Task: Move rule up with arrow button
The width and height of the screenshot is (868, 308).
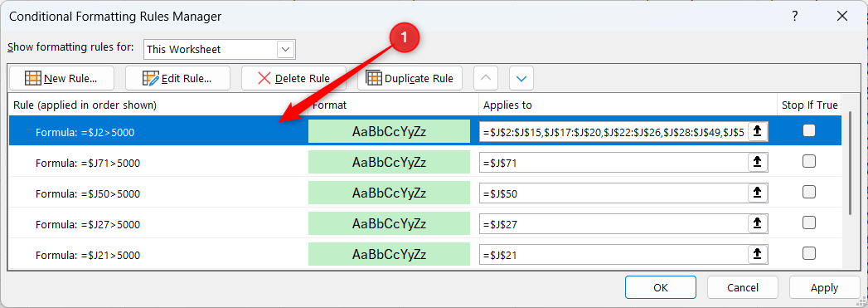Action: (x=486, y=78)
